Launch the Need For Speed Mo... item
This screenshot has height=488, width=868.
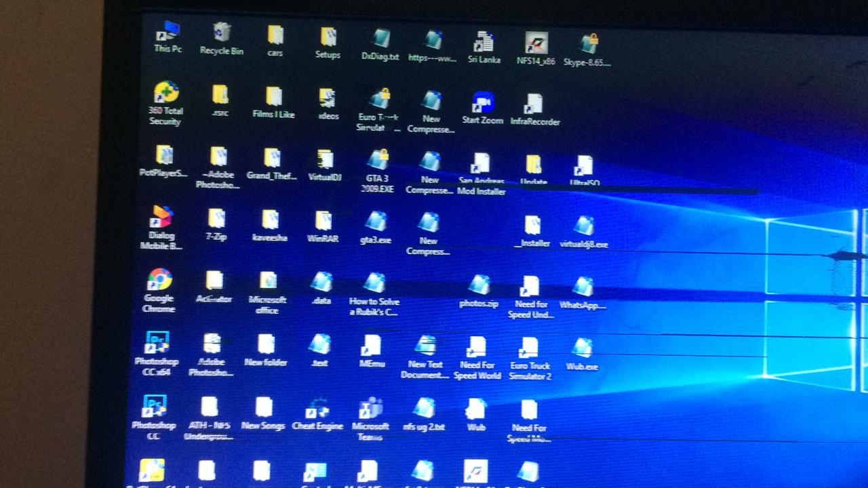pos(529,422)
